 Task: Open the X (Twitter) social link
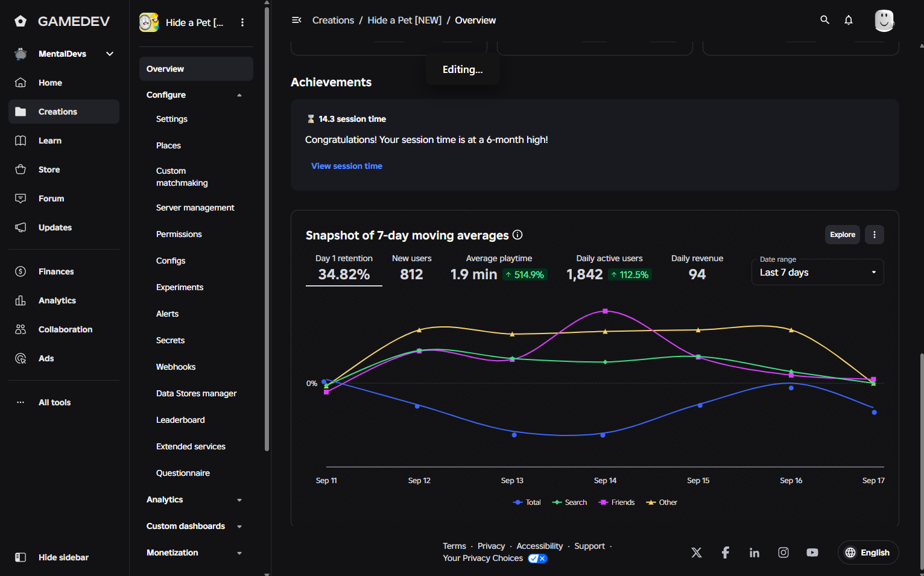pos(697,552)
